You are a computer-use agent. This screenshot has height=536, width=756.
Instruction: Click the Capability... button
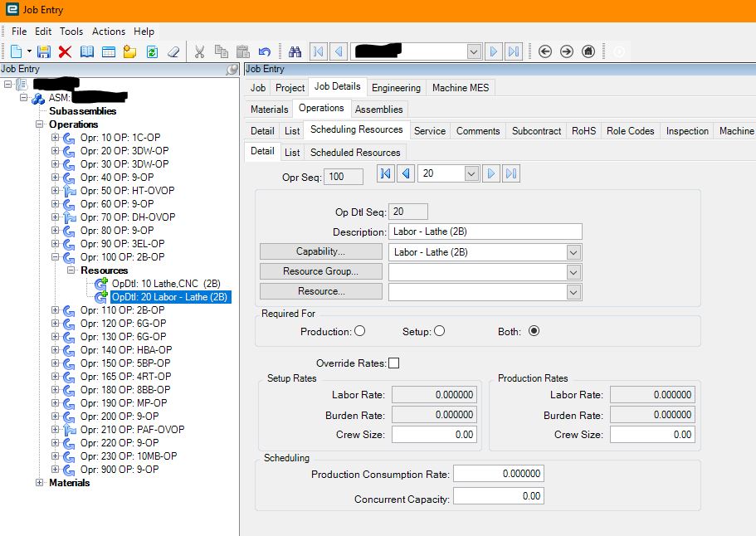pyautogui.click(x=320, y=251)
